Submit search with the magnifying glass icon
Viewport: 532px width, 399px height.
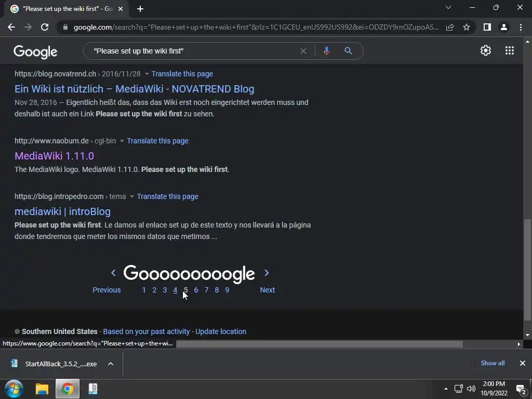[348, 51]
